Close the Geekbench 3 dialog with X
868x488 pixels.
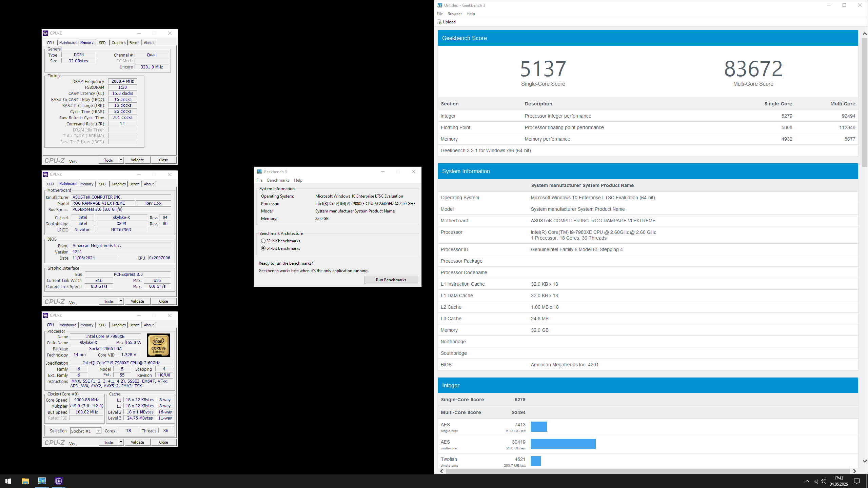tap(414, 171)
